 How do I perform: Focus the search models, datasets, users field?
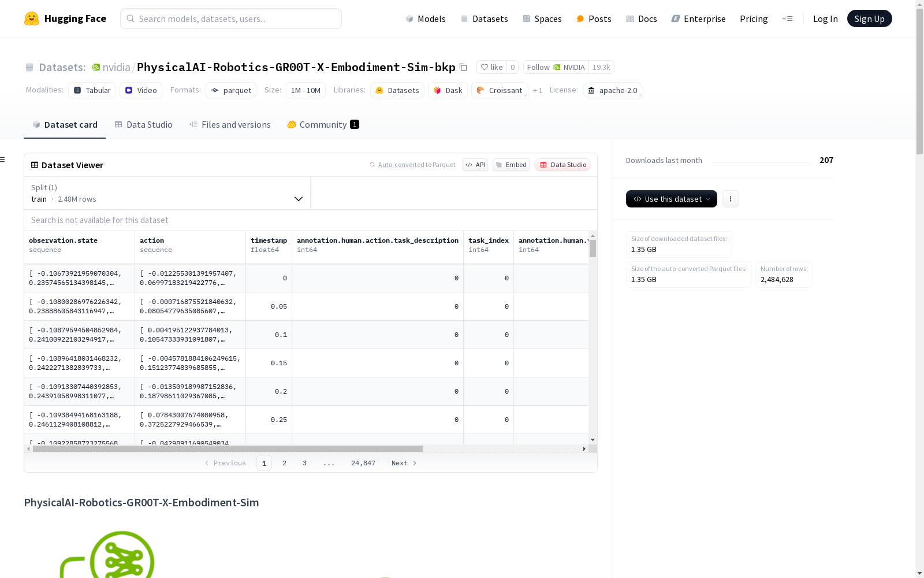(x=231, y=18)
